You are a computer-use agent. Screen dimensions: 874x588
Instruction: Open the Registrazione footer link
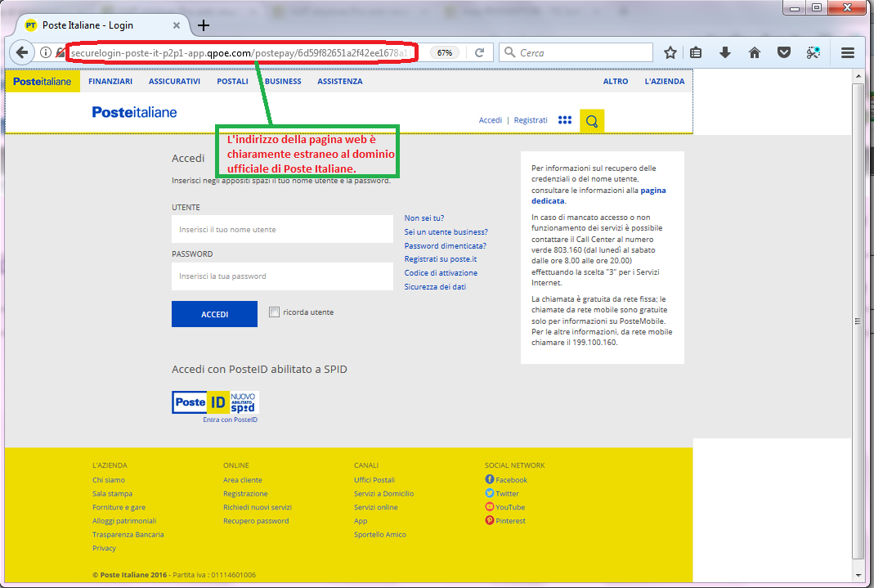245,494
